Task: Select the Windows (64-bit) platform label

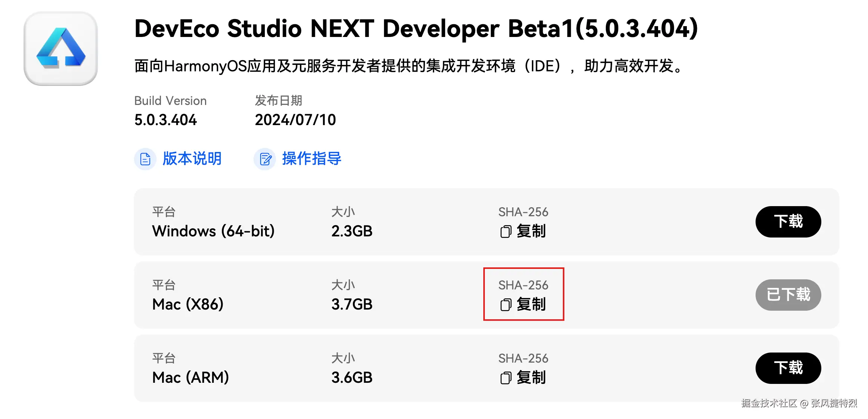Action: 213,231
